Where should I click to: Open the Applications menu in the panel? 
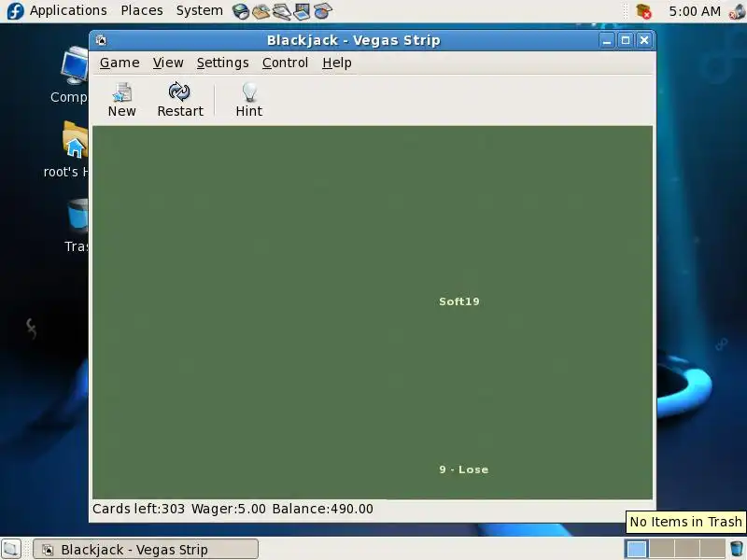click(68, 10)
